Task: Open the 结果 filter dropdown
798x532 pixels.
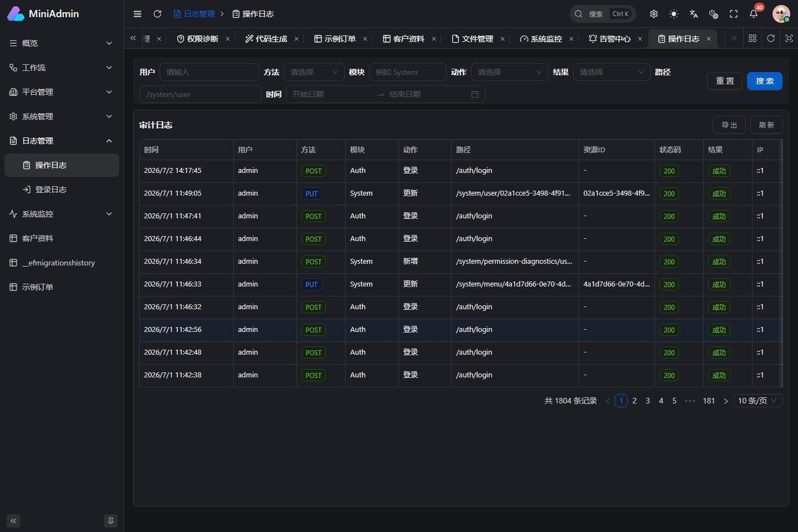Action: (x=612, y=72)
